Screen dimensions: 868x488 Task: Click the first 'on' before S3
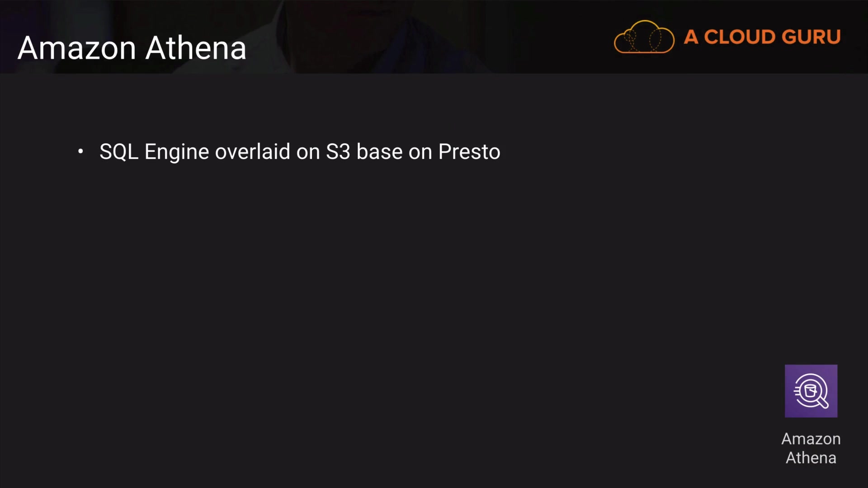(308, 152)
